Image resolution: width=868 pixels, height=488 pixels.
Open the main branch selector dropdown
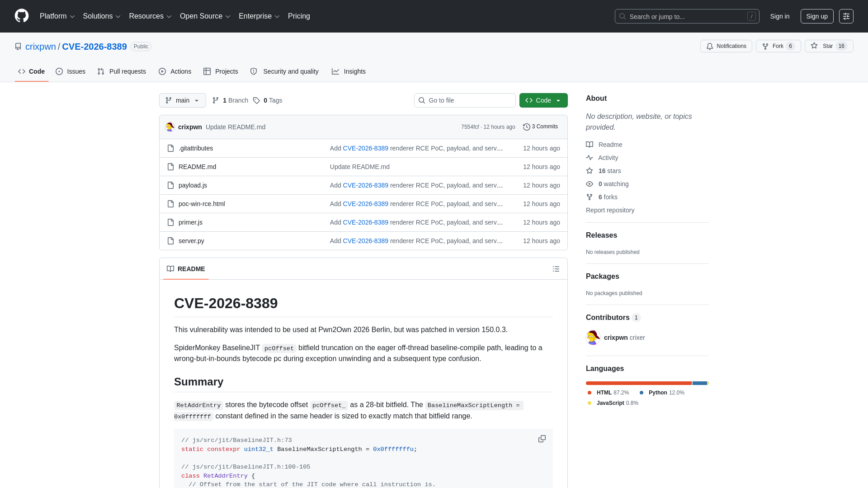pos(183,100)
